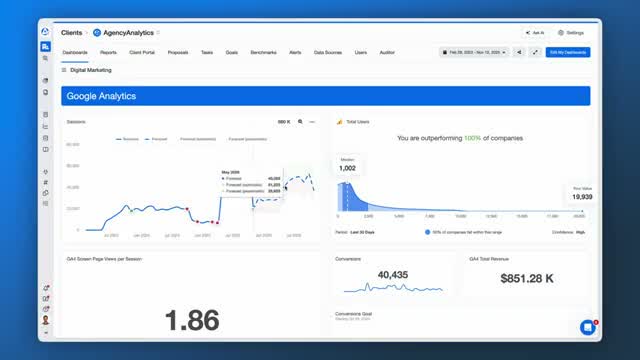This screenshot has height=360, width=640.
Task: Click the Median 1,002 label
Action: pyautogui.click(x=347, y=165)
